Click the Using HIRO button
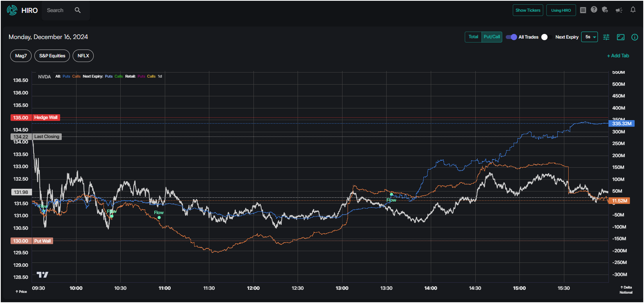This screenshot has height=303, width=644. tap(561, 10)
